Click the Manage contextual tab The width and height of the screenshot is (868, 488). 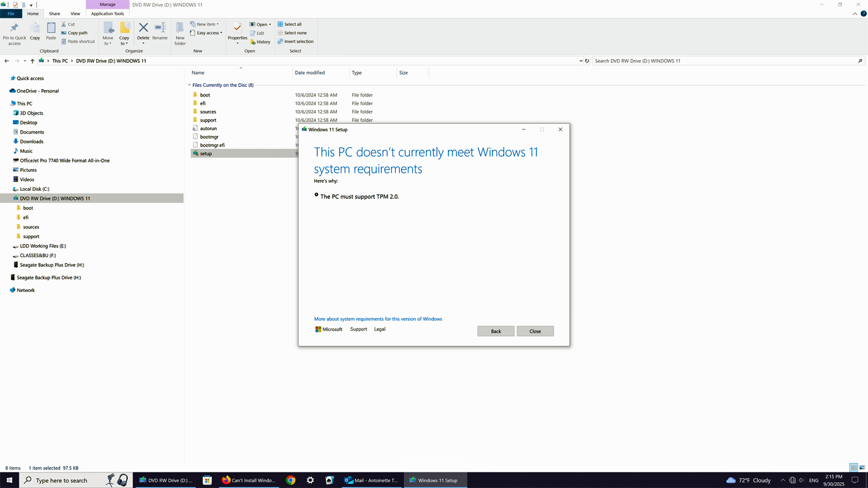[108, 4]
